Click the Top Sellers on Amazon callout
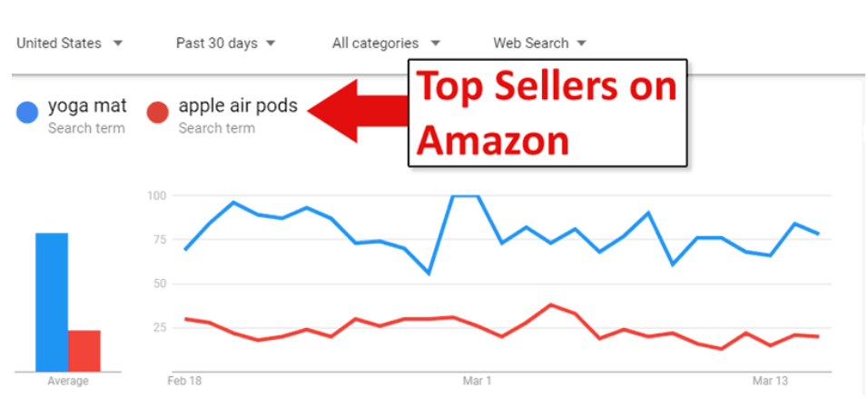The image size is (868, 399). pos(547,114)
